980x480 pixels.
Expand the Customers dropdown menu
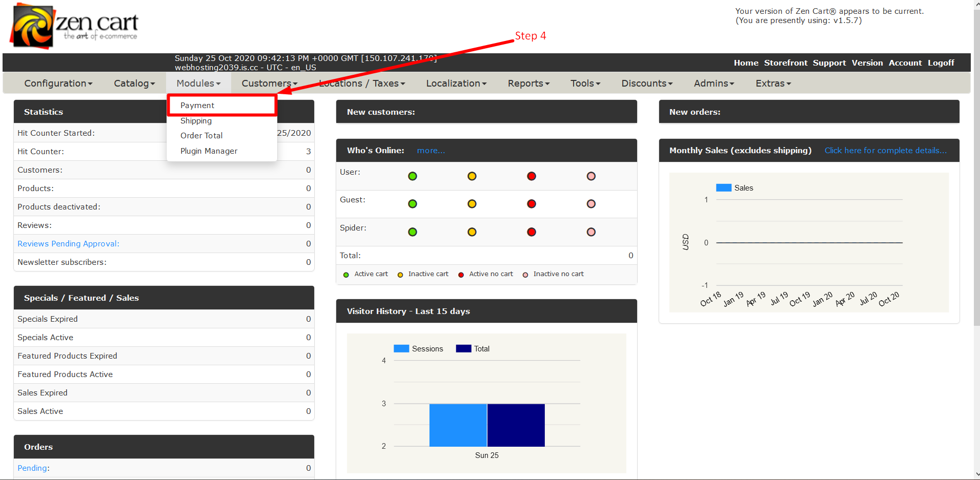[x=269, y=84]
